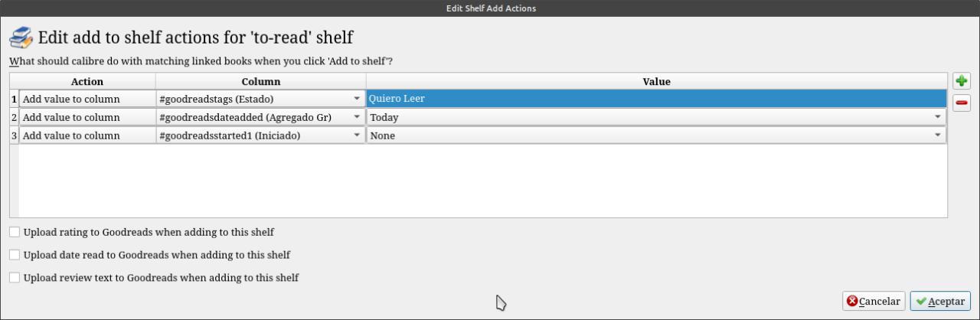980x320 pixels.
Task: Confirm with the Aceptar button
Action: click(x=940, y=302)
